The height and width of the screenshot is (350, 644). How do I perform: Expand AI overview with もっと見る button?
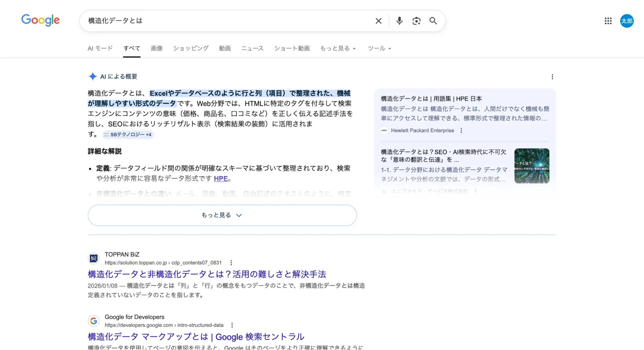point(222,215)
